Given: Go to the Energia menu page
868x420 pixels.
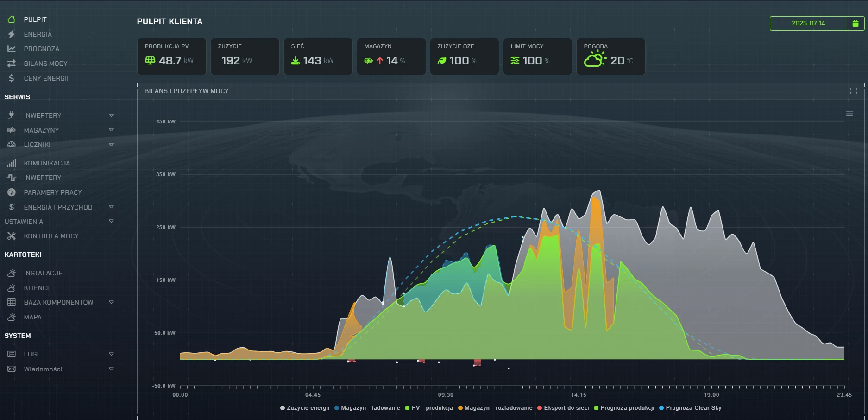Looking at the screenshot, I should click(38, 34).
